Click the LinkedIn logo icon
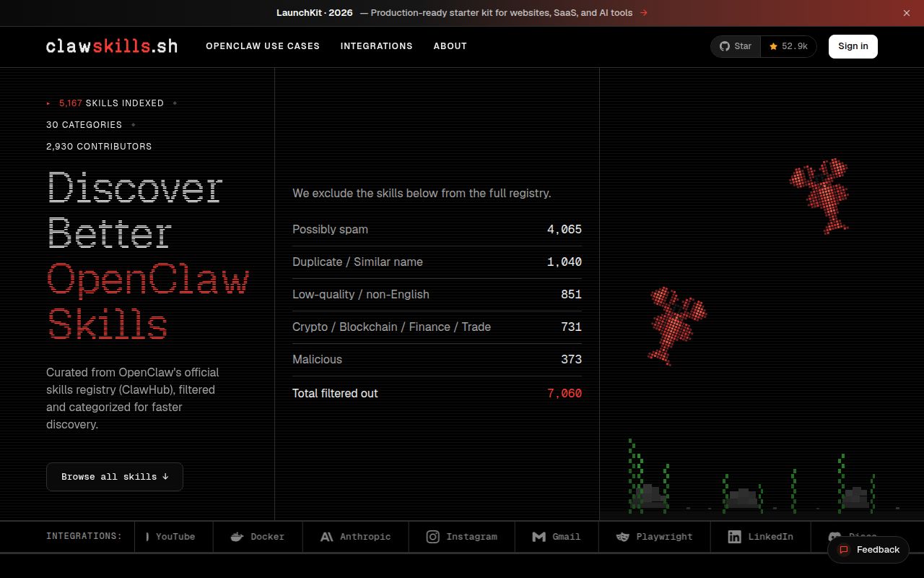This screenshot has height=578, width=924. [734, 537]
